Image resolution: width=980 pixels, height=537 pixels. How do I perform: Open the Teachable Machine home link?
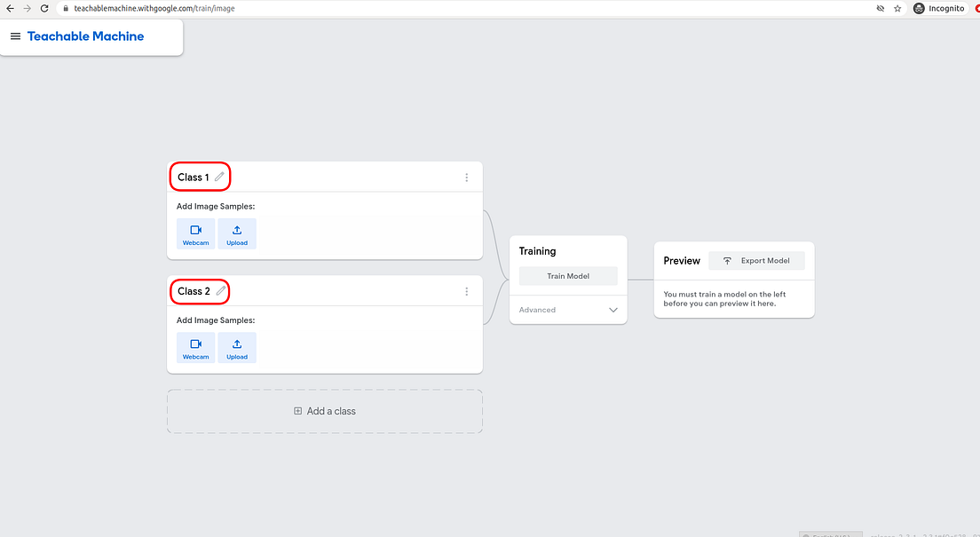tap(85, 36)
